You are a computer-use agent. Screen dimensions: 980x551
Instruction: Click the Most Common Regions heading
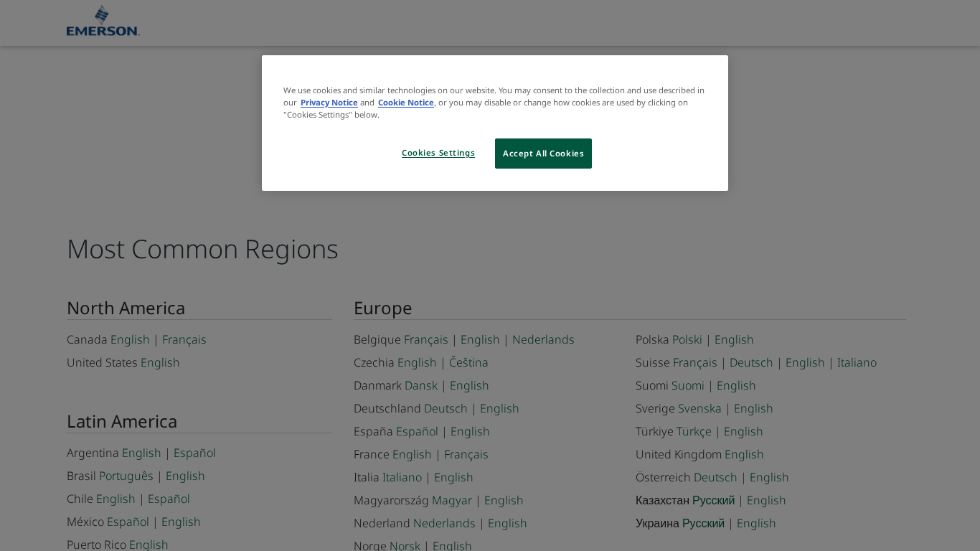click(x=202, y=249)
